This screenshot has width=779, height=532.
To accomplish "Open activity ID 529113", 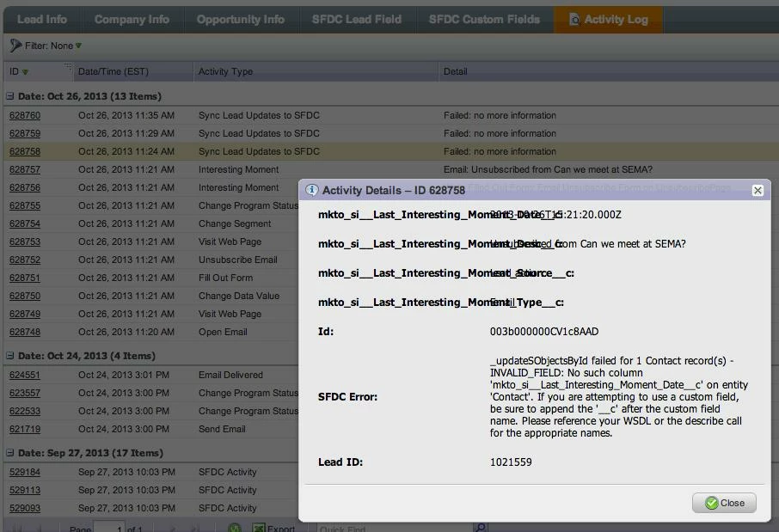I will 25,490.
